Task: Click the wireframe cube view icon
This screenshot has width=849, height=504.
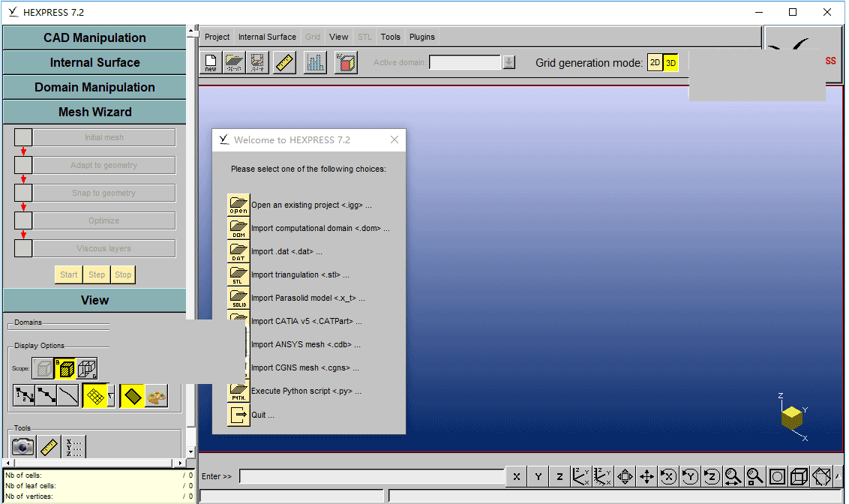Action: [799, 476]
